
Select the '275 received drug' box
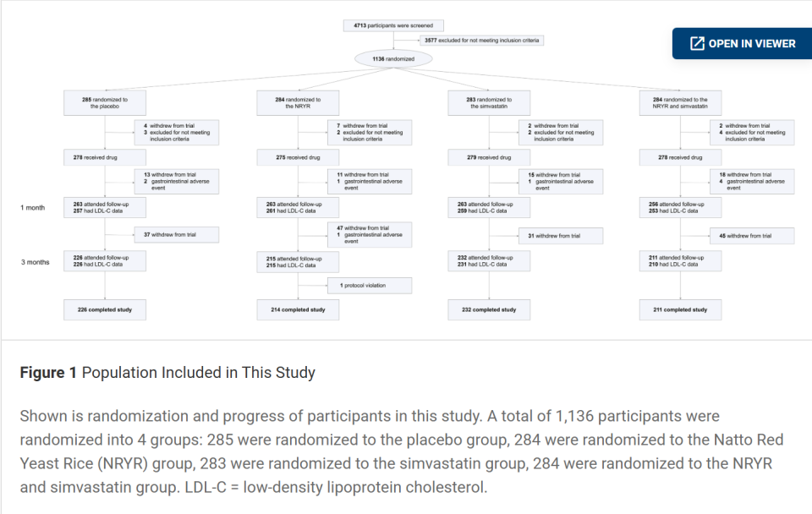click(x=298, y=157)
